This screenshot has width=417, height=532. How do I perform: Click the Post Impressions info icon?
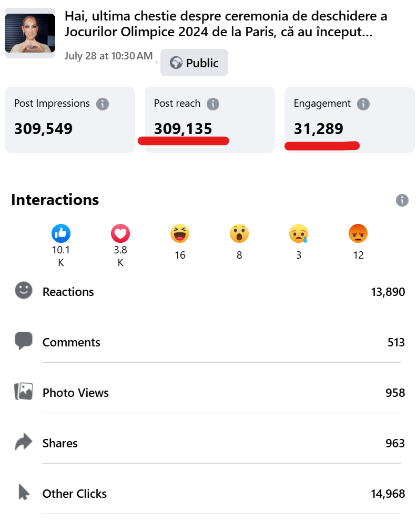coord(103,104)
